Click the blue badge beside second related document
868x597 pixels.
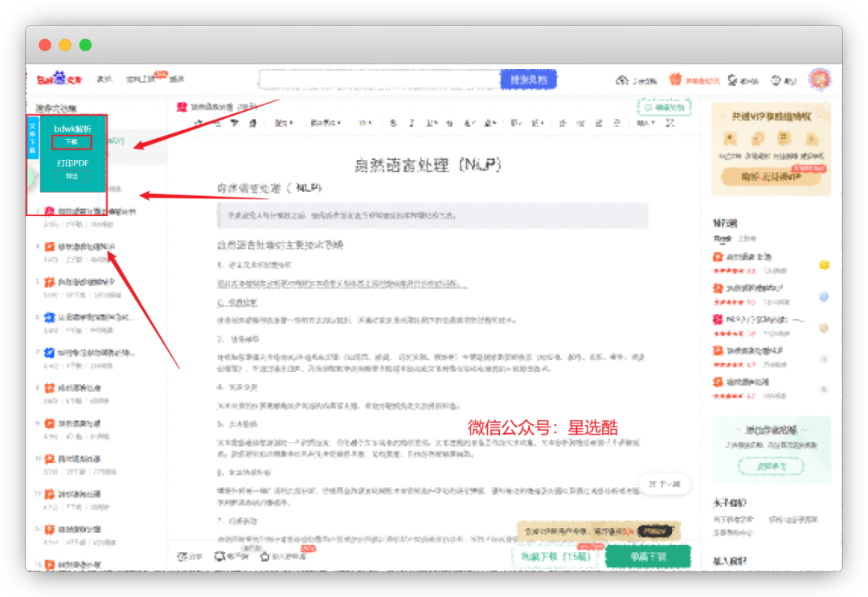824,297
